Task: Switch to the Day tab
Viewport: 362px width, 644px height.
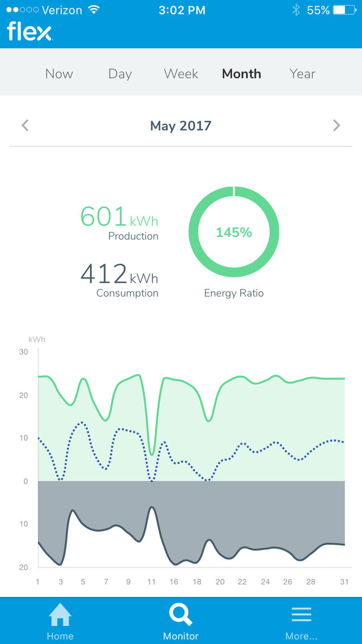Action: [120, 74]
